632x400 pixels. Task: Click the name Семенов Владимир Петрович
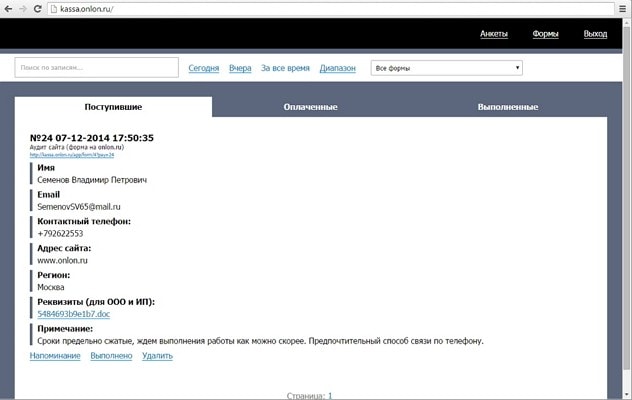92,180
